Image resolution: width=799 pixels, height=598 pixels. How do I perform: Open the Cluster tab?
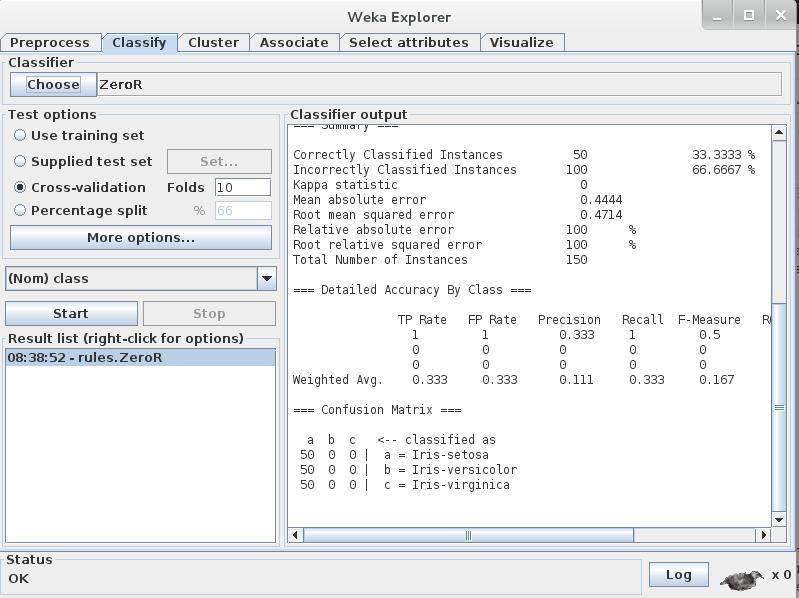[x=213, y=42]
